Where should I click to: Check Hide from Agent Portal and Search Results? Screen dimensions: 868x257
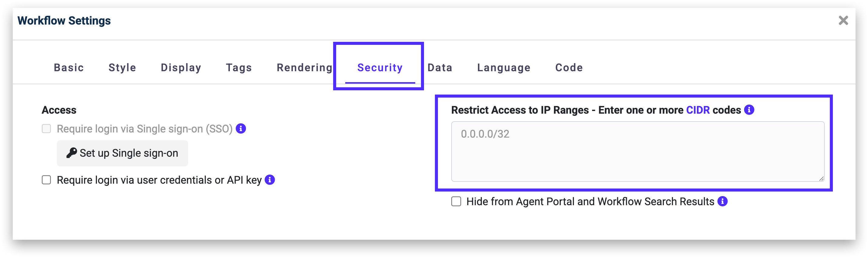(456, 201)
